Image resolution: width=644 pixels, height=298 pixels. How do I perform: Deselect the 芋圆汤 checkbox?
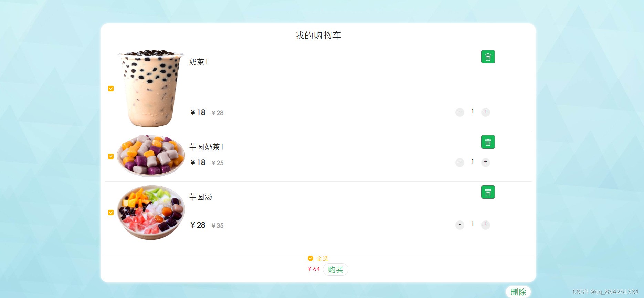(x=111, y=213)
